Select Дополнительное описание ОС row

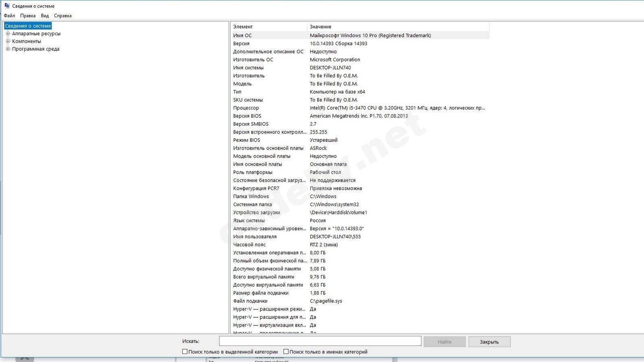click(x=361, y=51)
